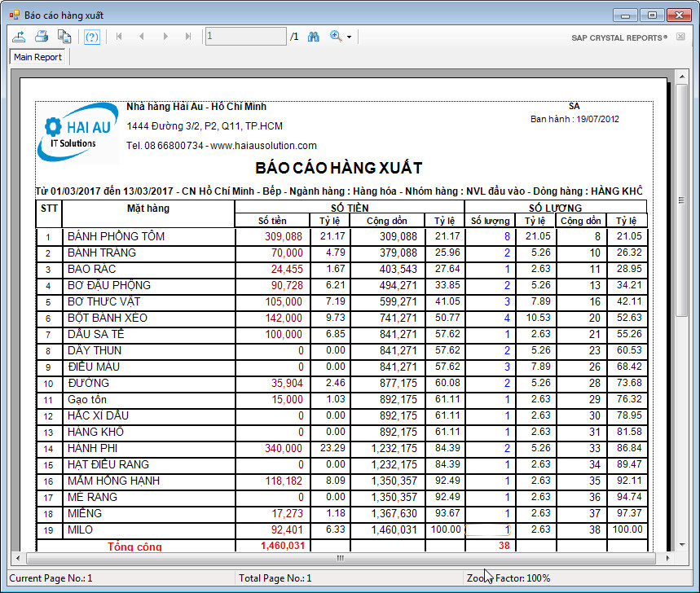Viewport: 700px width, 593px height.
Task: Click the horizontal scrollbar thumb
Action: [341, 558]
